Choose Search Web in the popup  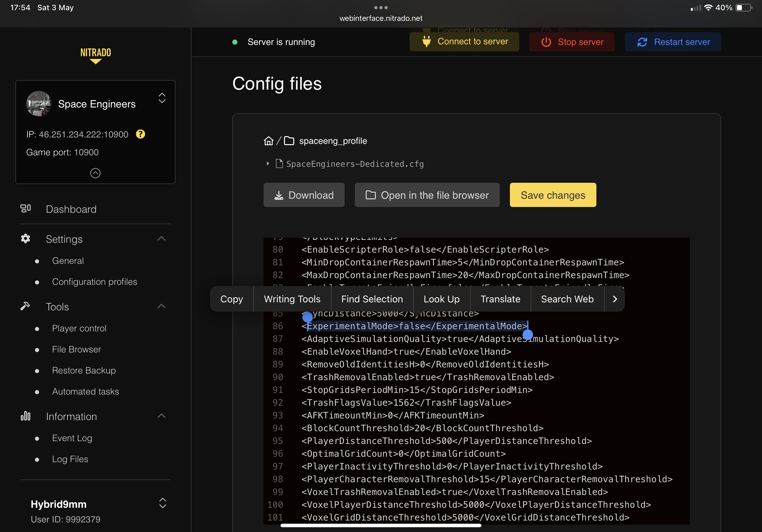pos(567,299)
